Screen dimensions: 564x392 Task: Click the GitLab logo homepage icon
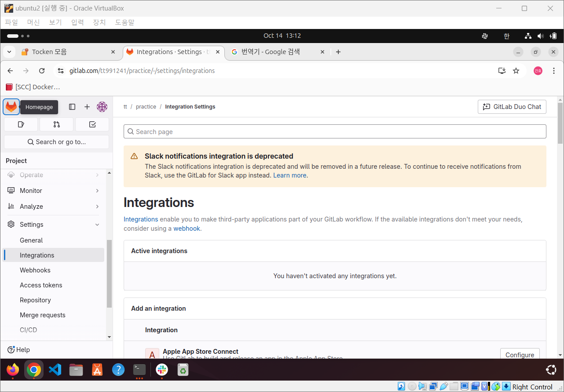11,107
